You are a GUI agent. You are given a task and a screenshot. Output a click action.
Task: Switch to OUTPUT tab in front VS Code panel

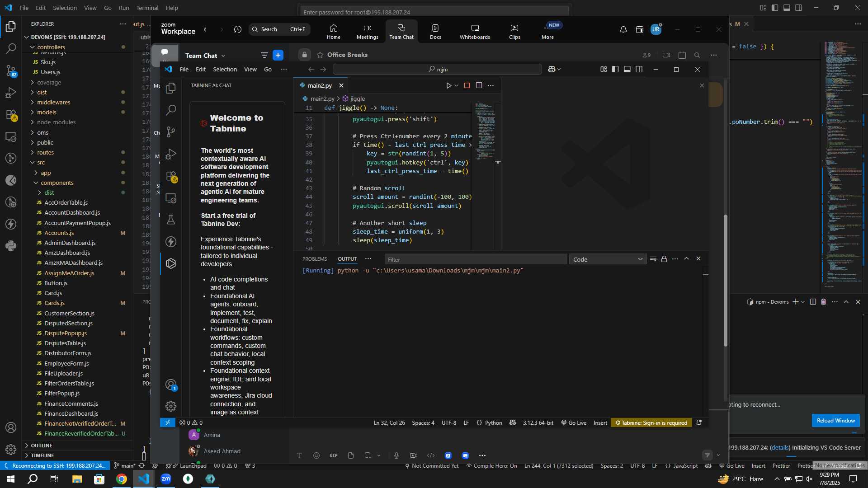click(x=347, y=259)
